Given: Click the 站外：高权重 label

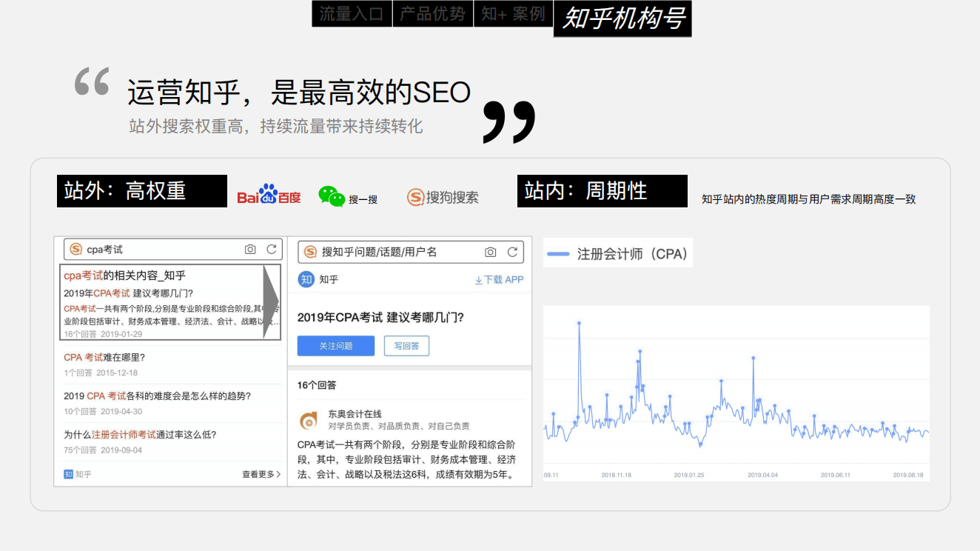Looking at the screenshot, I should [x=142, y=191].
